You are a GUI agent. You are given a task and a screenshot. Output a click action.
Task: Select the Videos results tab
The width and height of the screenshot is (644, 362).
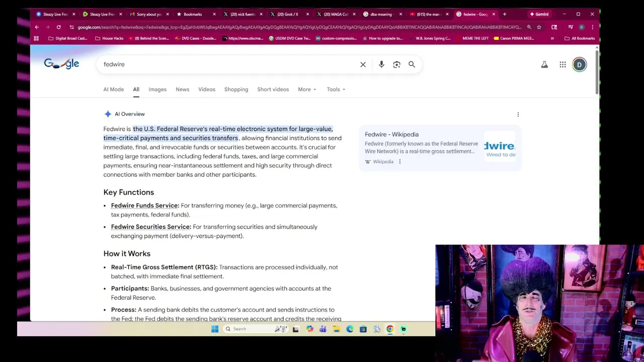(207, 89)
